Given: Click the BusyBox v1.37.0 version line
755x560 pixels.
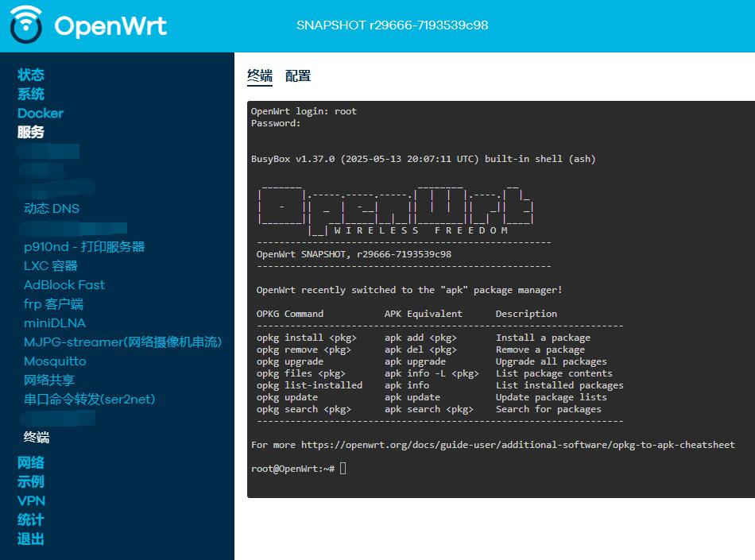Looking at the screenshot, I should click(x=424, y=159).
